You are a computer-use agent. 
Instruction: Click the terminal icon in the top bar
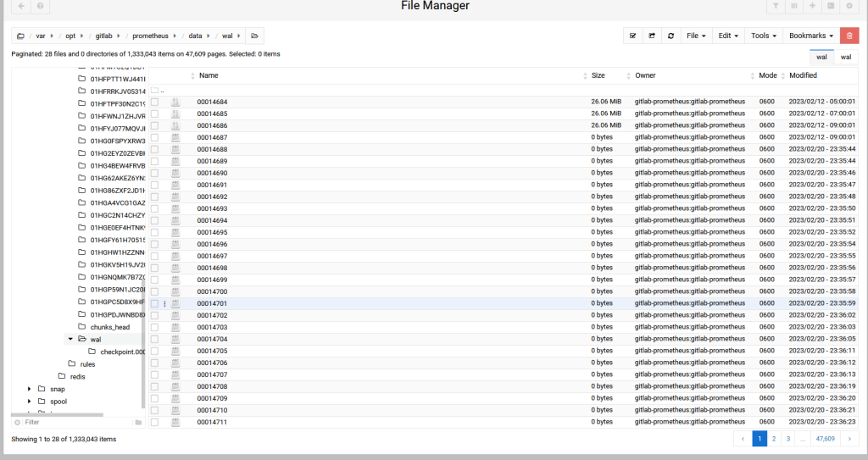pos(831,6)
